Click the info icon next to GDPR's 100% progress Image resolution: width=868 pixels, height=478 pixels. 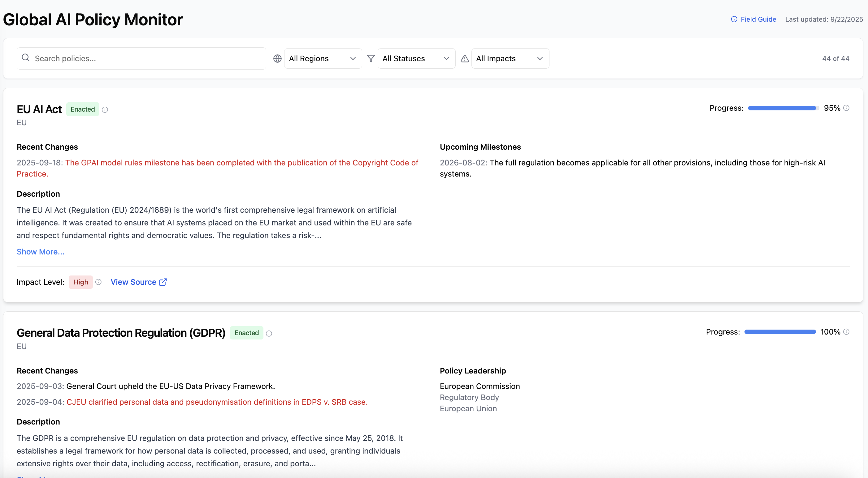coord(846,331)
